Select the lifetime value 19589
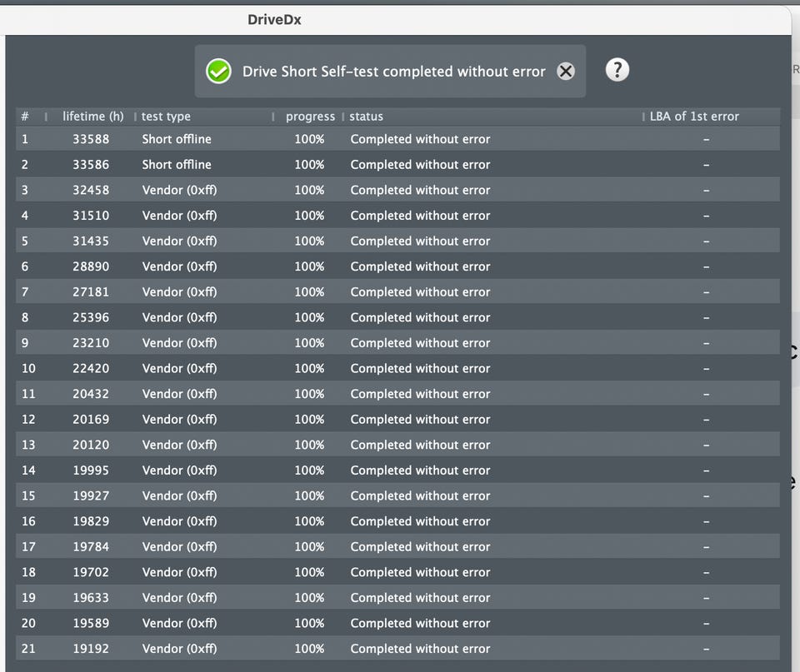This screenshot has height=672, width=800. pos(91,624)
